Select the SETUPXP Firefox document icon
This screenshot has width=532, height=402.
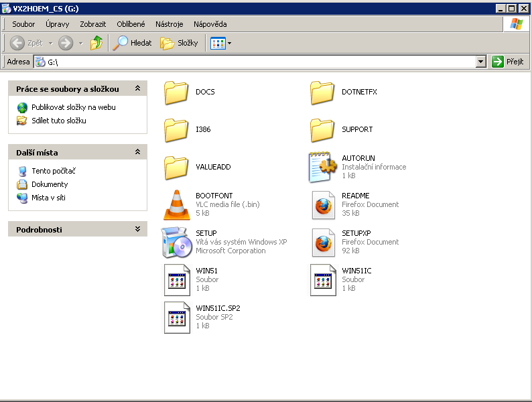323,242
